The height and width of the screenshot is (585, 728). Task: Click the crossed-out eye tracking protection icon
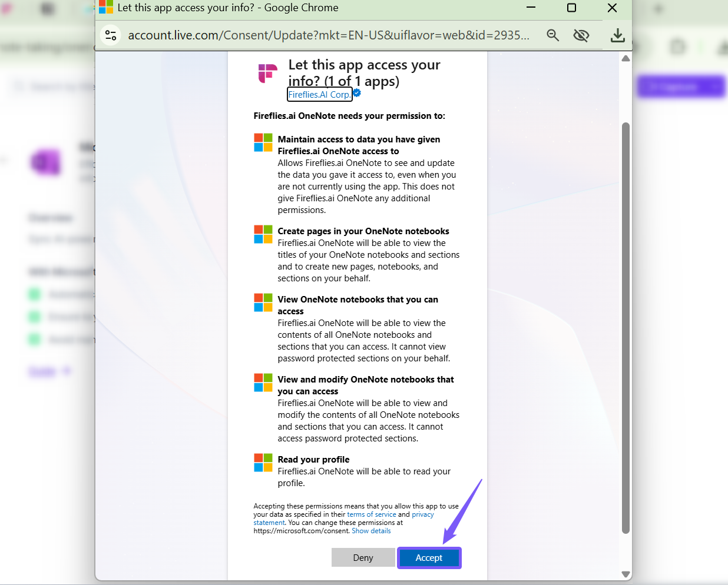(x=581, y=35)
